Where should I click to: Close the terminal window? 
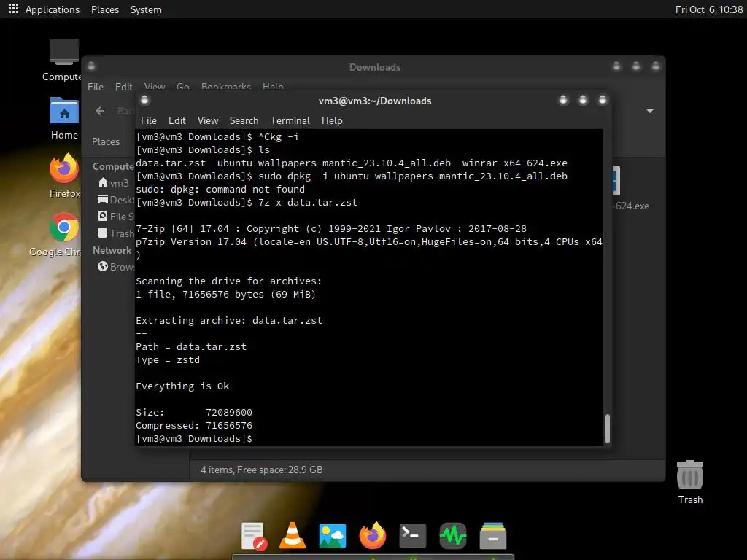coord(602,100)
